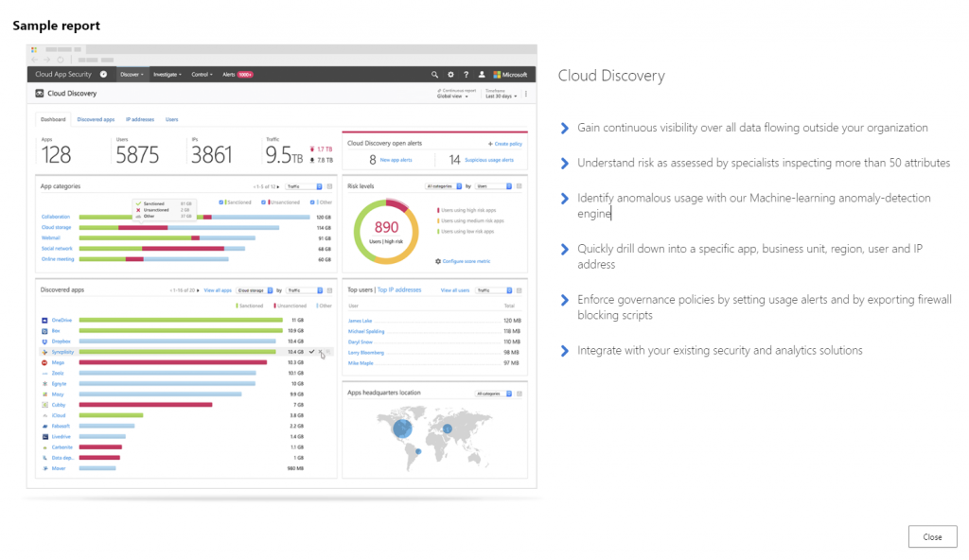
Task: Click export icon in Apps headquarters location panel
Action: pos(520,394)
